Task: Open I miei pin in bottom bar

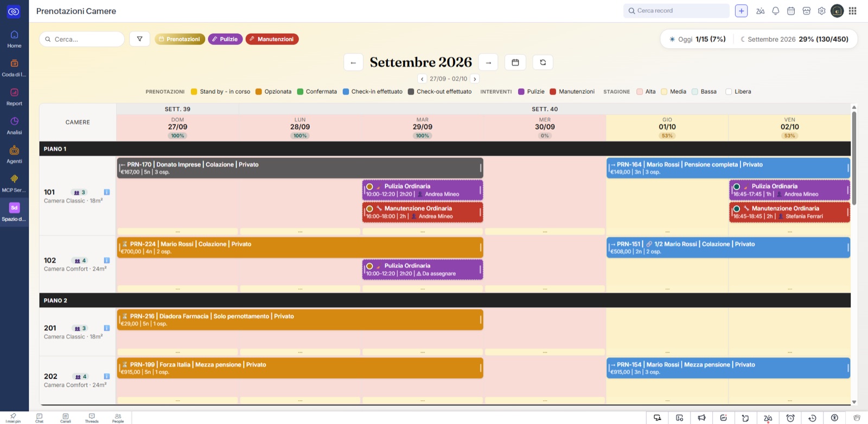Action: point(14,418)
